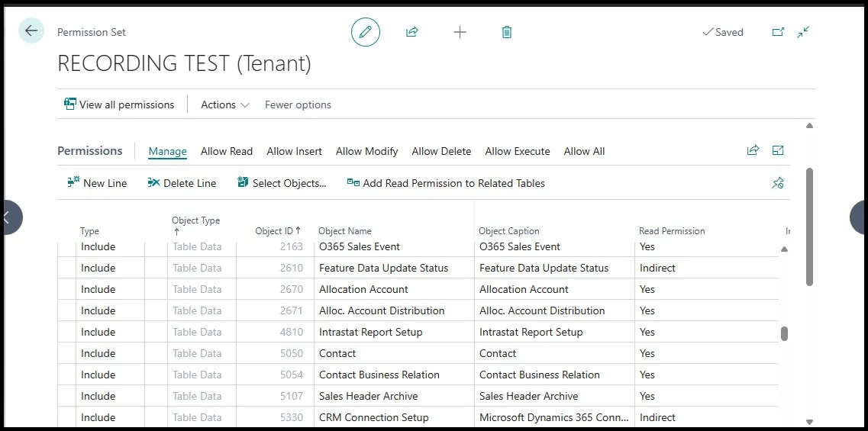Click the RECORDING TEST (Tenant) title
Image resolution: width=868 pixels, height=431 pixels.
coord(184,64)
